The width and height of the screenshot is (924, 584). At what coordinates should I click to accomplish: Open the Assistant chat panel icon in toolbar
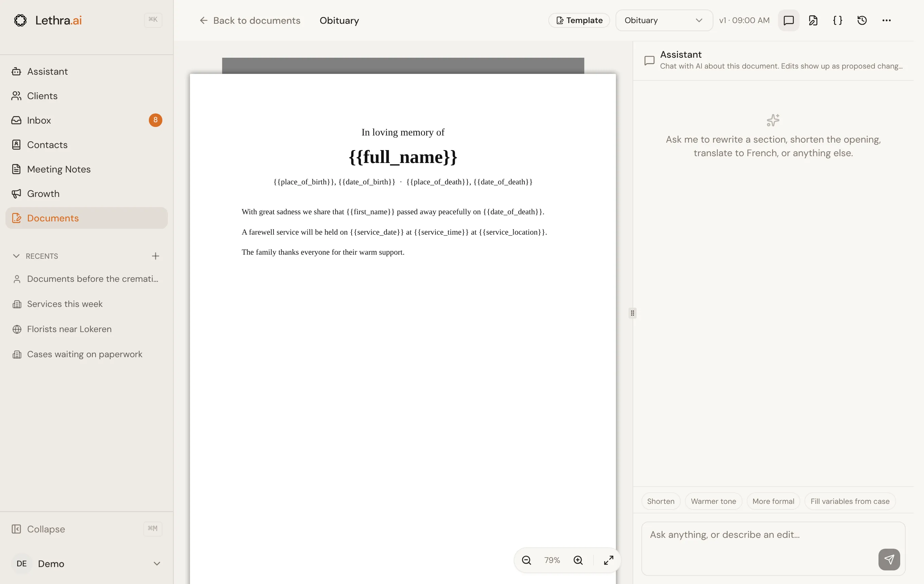point(788,20)
